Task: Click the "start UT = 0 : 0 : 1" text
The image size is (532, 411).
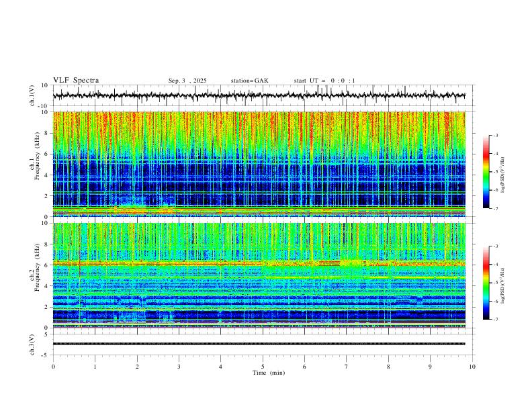Action: [324, 81]
